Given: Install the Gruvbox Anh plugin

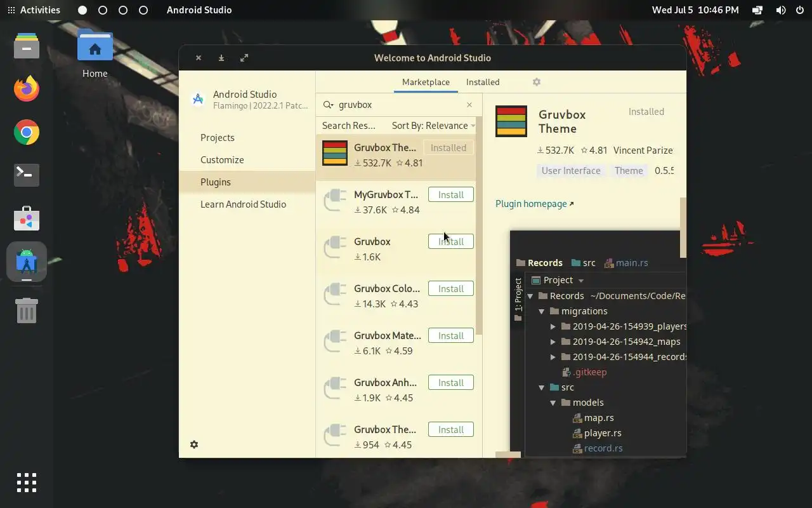Looking at the screenshot, I should (x=451, y=383).
